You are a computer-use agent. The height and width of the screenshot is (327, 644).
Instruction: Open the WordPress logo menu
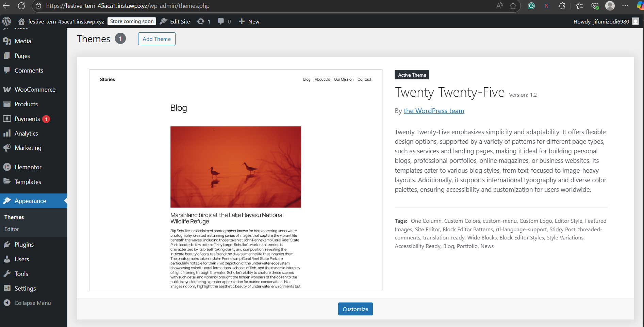coord(6,21)
